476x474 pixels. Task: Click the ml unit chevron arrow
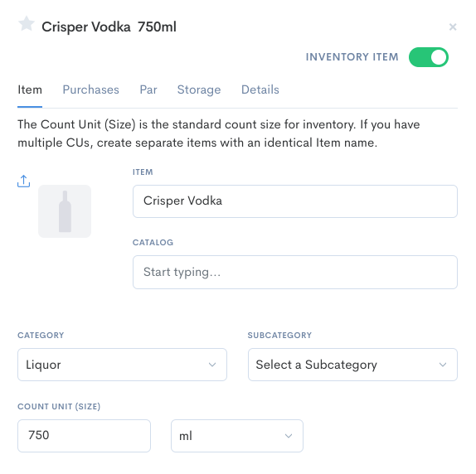[x=289, y=436]
